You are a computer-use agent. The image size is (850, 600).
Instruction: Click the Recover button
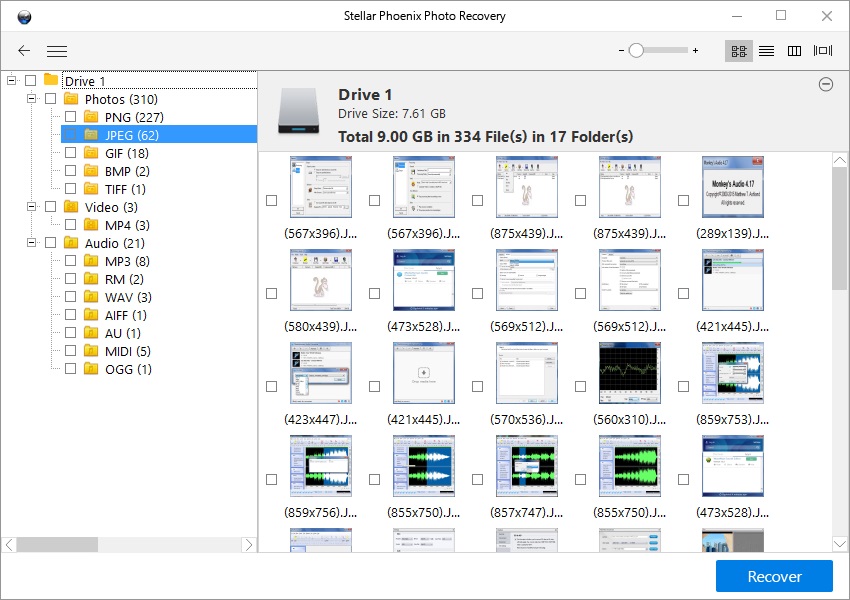tap(773, 576)
